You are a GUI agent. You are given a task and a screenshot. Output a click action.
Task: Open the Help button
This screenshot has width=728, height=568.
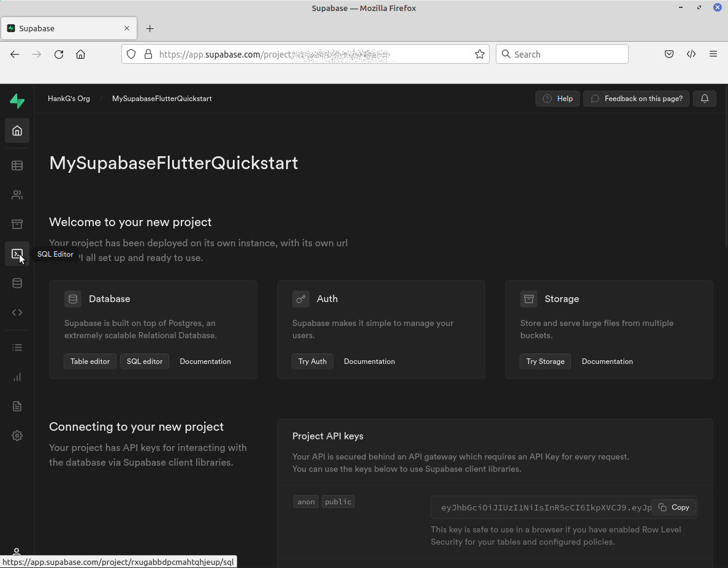[558, 99]
